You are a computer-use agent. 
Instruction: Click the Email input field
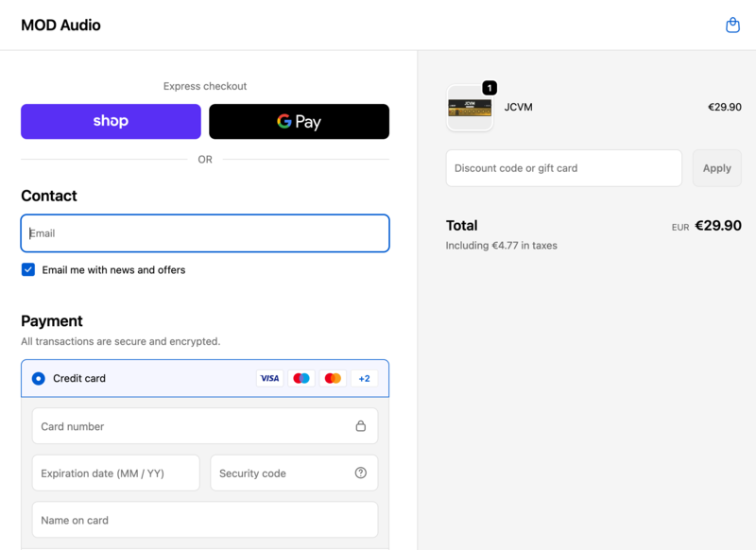point(205,232)
